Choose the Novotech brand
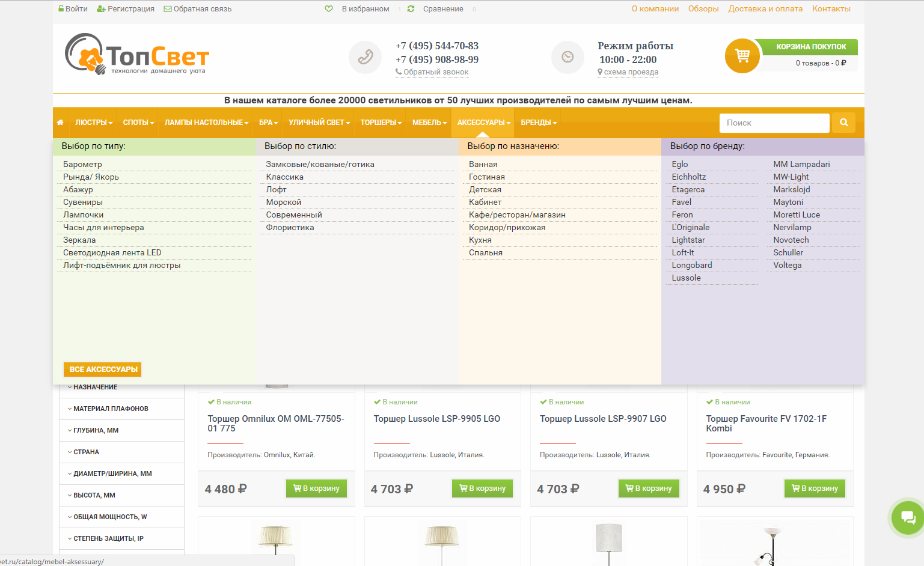 791,240
